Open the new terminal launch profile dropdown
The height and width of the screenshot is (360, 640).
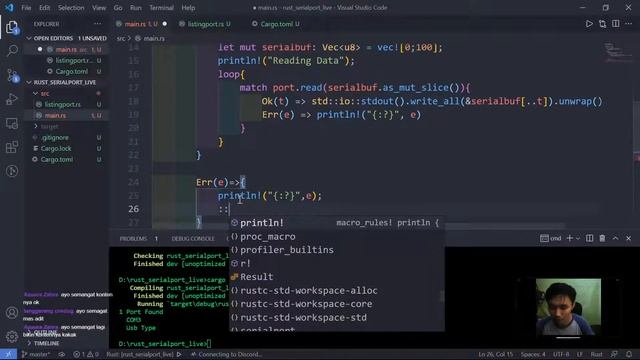578,238
